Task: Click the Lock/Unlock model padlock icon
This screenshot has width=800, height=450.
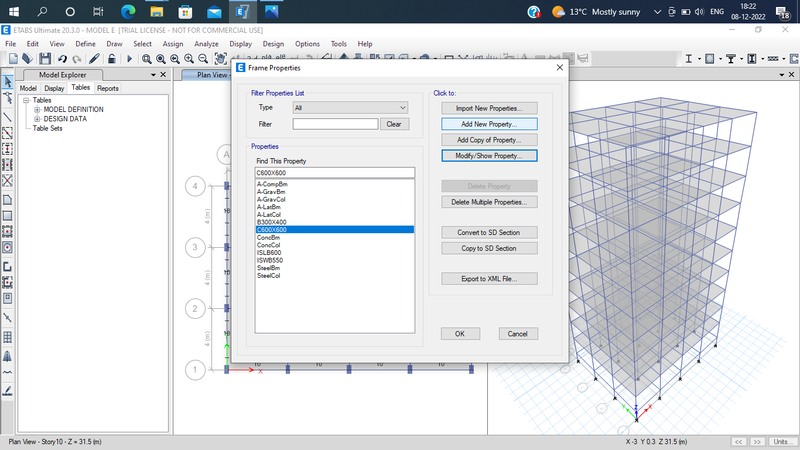Action: (111, 59)
